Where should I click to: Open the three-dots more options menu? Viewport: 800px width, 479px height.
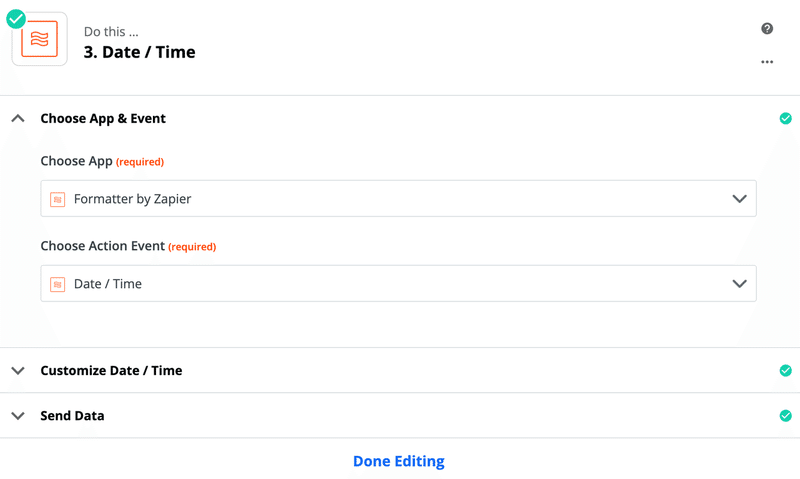[767, 62]
